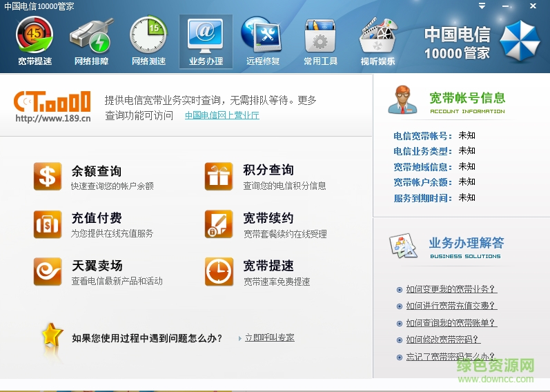Click the 天翼卖场 swirl icon

point(48,272)
